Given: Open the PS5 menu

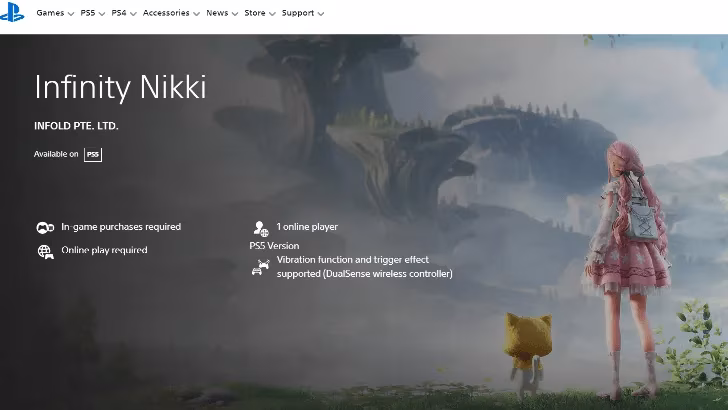Looking at the screenshot, I should pos(92,13).
